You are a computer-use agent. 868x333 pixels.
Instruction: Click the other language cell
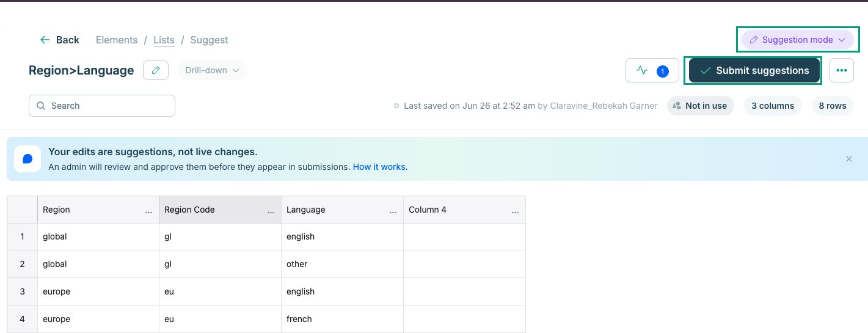tap(343, 264)
